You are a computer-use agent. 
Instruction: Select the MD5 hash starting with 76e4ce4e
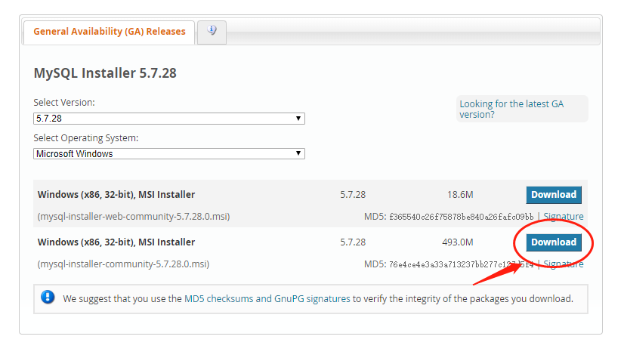pos(462,264)
